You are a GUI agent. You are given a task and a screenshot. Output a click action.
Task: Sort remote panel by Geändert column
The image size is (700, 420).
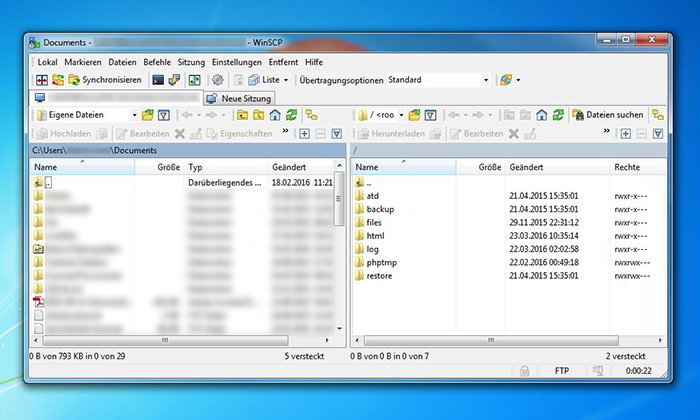pos(557,167)
